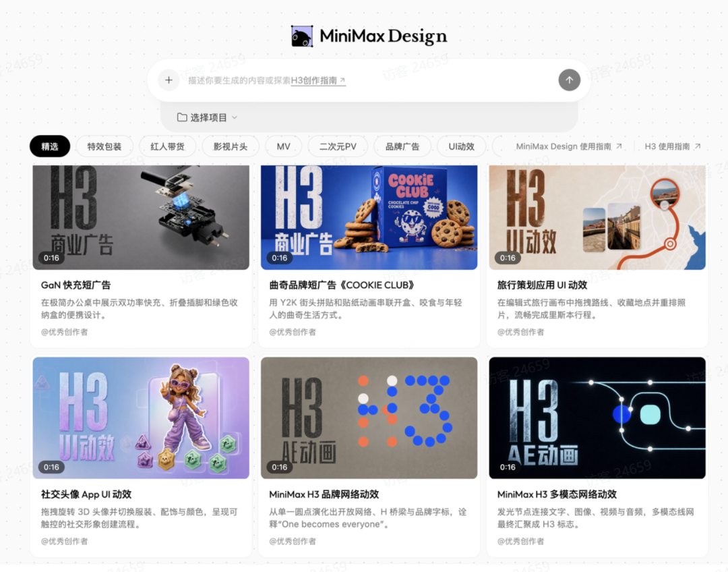Viewport: 728px width, 572px height.
Task: Switch to the 特效包装 tab
Action: [x=104, y=146]
